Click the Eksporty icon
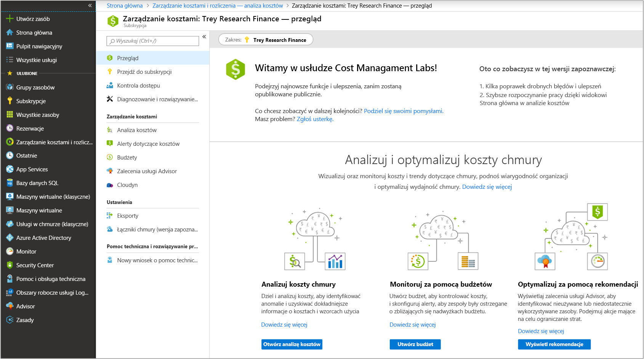 click(x=110, y=215)
